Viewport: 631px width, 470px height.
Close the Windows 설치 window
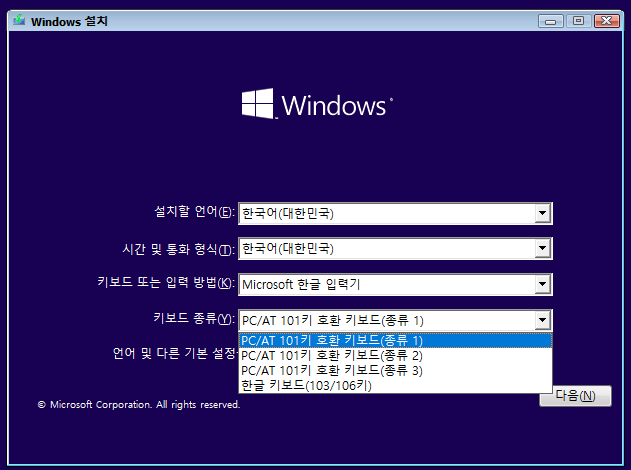point(607,21)
